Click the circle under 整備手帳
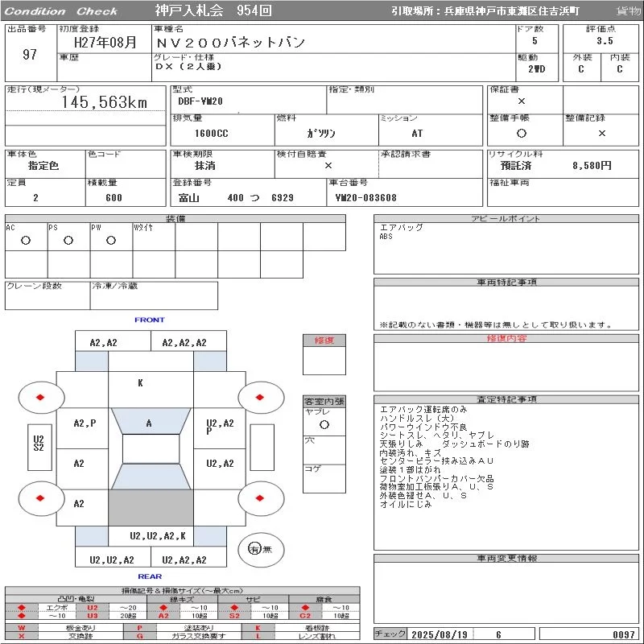The height and width of the screenshot is (644, 644). coord(521,133)
